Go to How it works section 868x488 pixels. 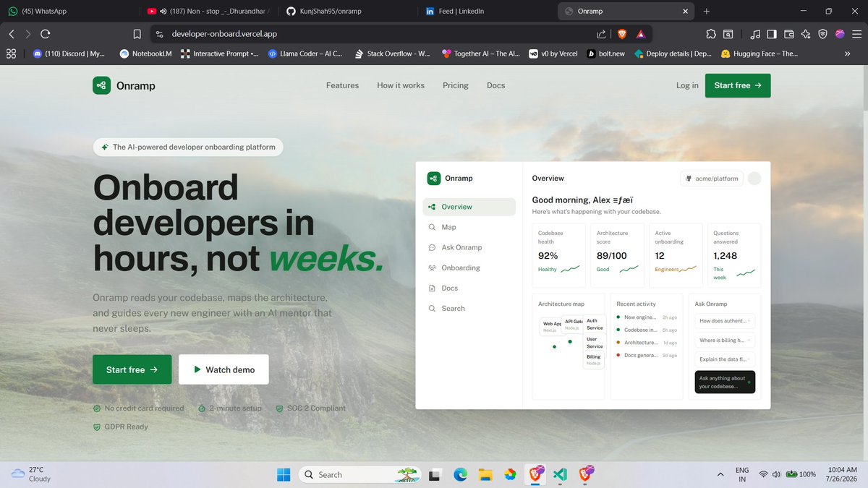pos(401,85)
